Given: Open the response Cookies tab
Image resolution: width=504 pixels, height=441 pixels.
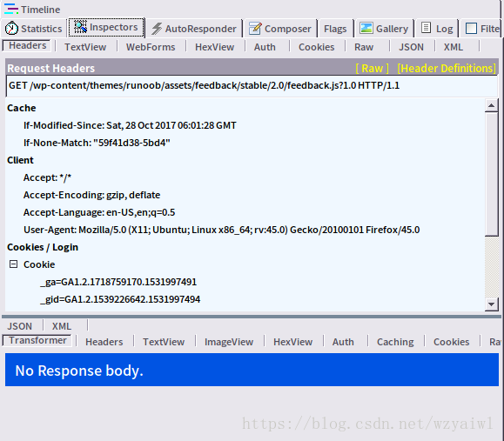Looking at the screenshot, I should (x=451, y=342).
